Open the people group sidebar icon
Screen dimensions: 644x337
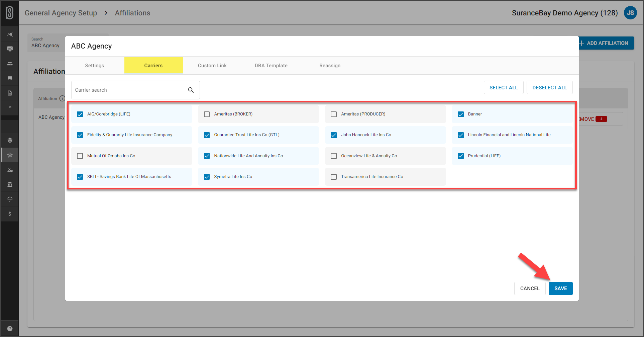point(10,64)
